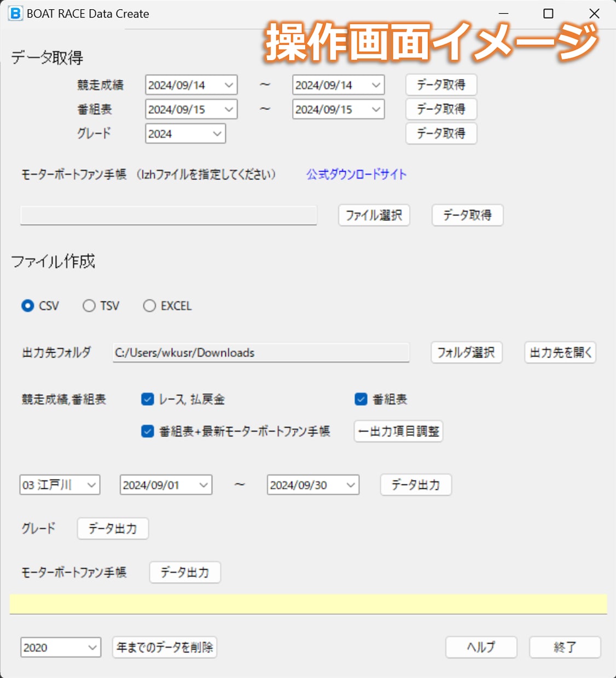Click ヘルプ button
The height and width of the screenshot is (678, 616).
(x=481, y=647)
